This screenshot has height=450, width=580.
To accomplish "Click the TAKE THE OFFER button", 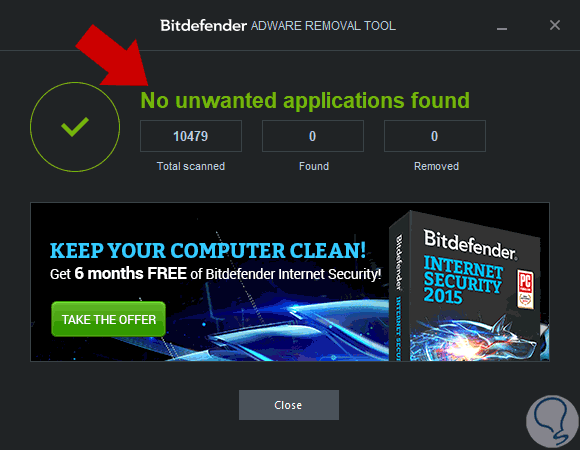I will coord(108,319).
